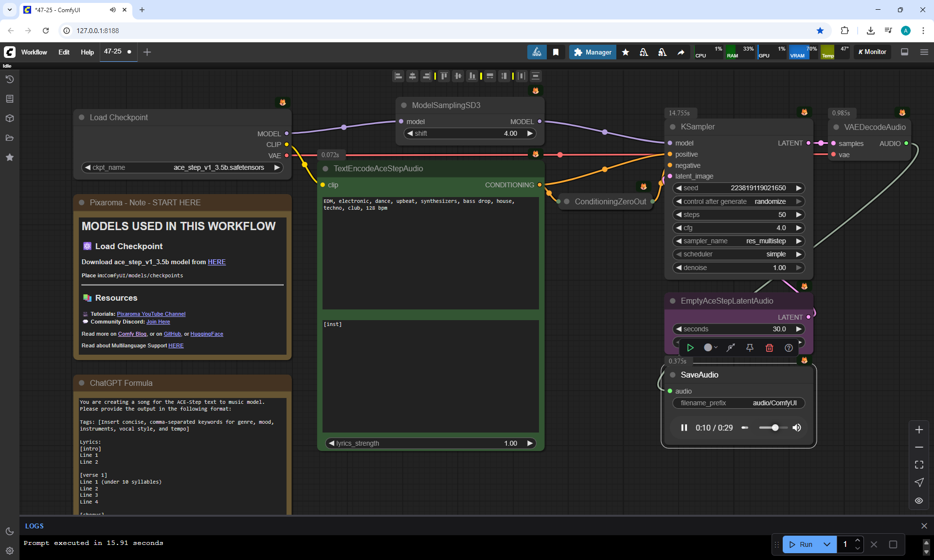This screenshot has height=560, width=934.
Task: Open the Pixaroma YouTube Channel link
Action: [x=151, y=314]
